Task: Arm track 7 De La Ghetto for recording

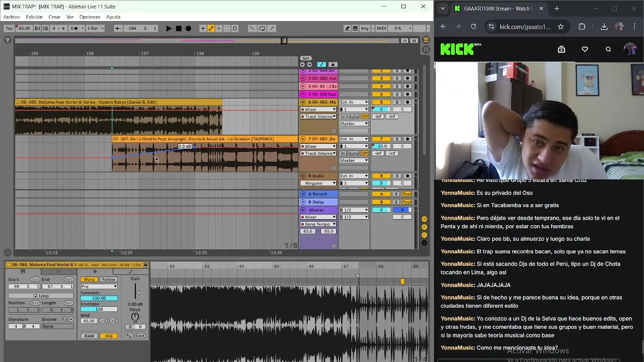Action: [x=408, y=139]
